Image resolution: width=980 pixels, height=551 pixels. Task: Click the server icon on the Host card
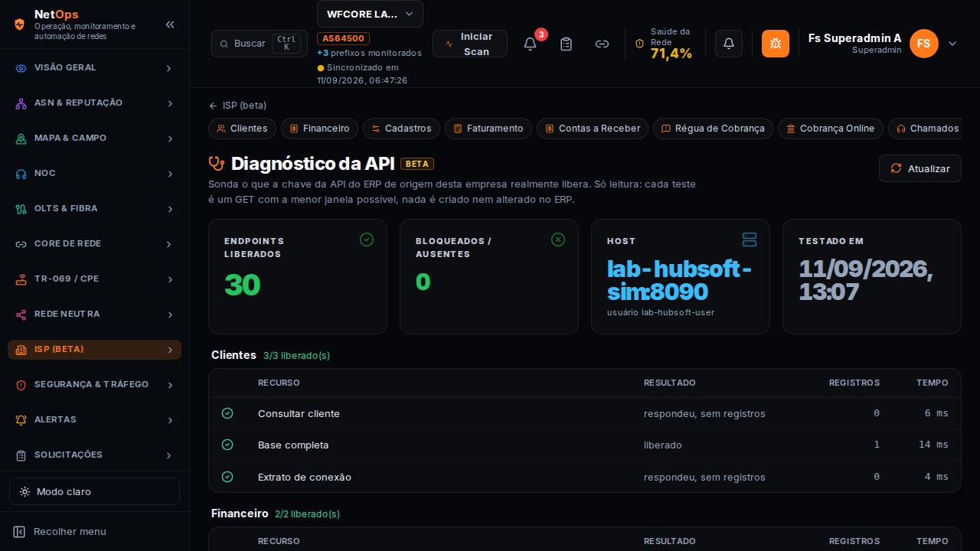pyautogui.click(x=750, y=240)
